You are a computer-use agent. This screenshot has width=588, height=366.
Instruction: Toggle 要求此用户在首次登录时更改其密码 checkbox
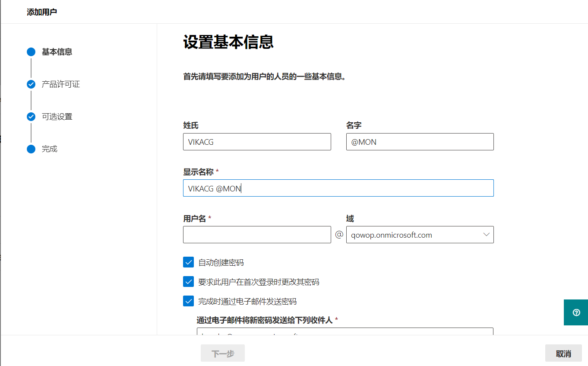coord(188,282)
